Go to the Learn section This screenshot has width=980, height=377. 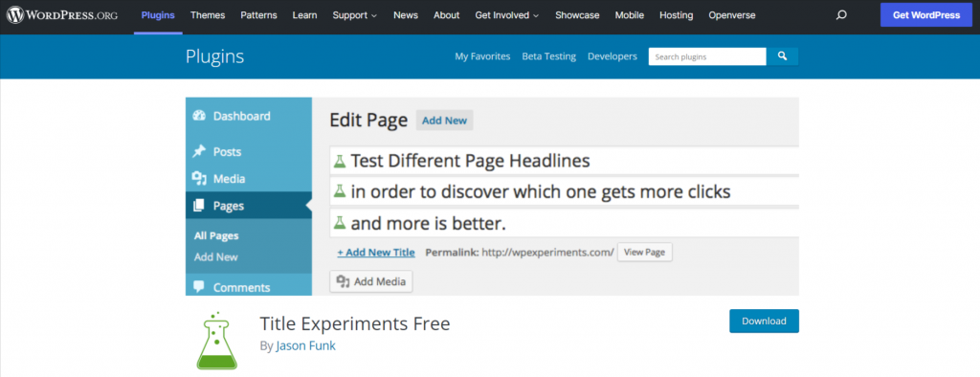click(304, 15)
